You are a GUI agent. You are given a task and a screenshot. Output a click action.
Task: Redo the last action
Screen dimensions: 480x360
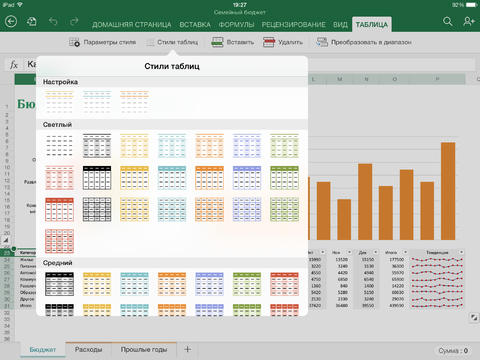pos(74,22)
